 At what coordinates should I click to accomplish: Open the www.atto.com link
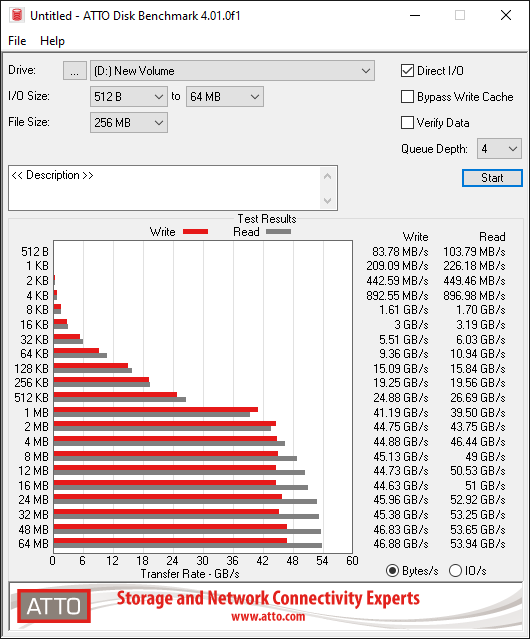[268, 617]
